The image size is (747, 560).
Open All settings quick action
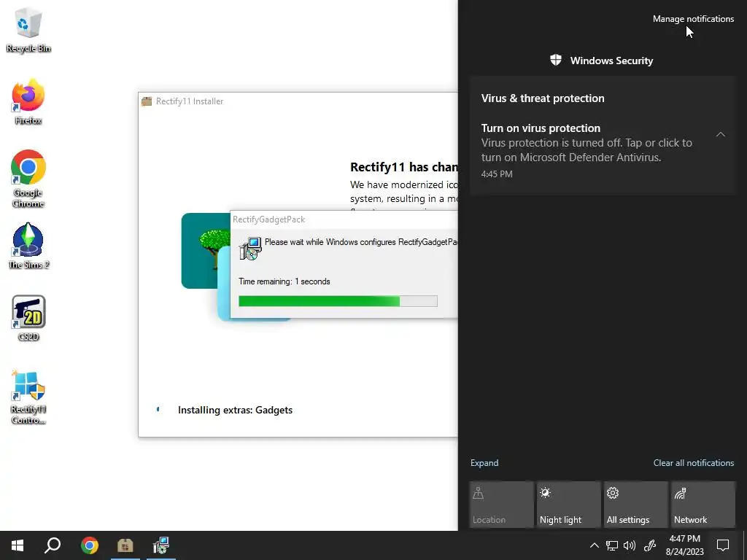[x=635, y=505]
